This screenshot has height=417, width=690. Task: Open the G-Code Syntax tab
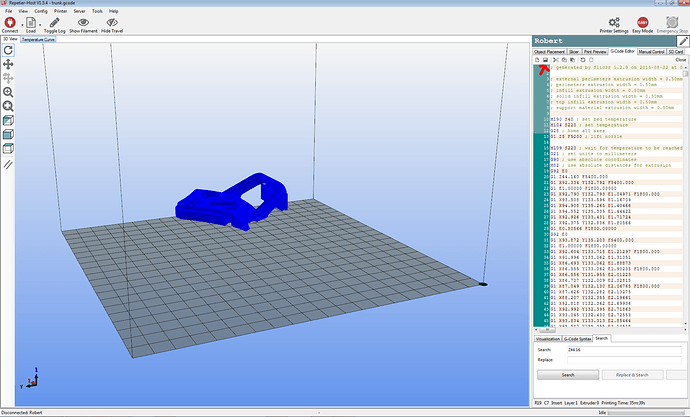577,339
